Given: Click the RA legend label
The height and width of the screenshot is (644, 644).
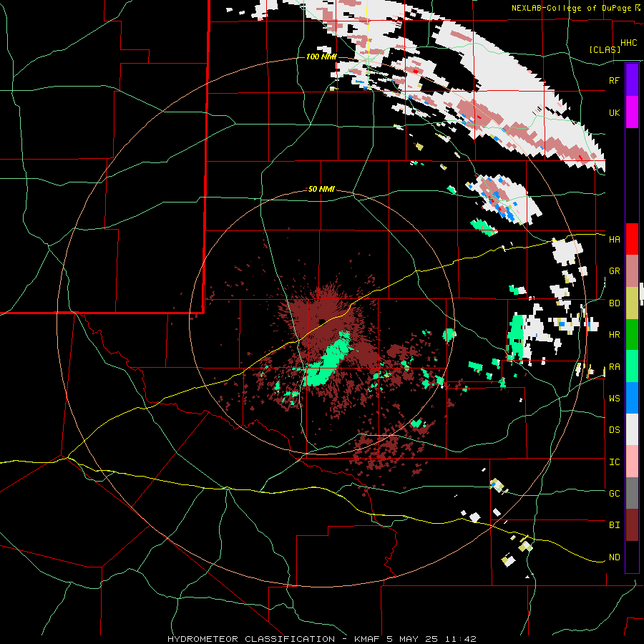Looking at the screenshot, I should coord(614,367).
